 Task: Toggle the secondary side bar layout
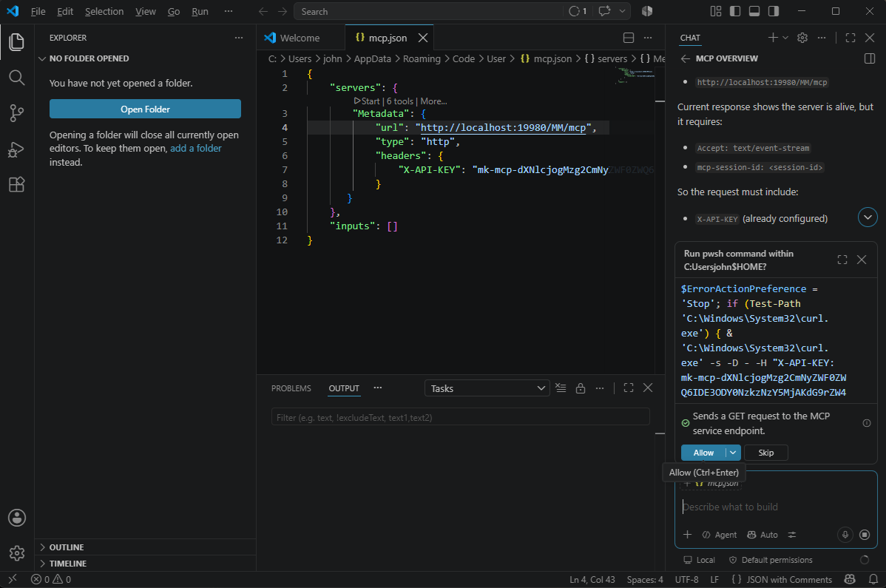click(774, 11)
